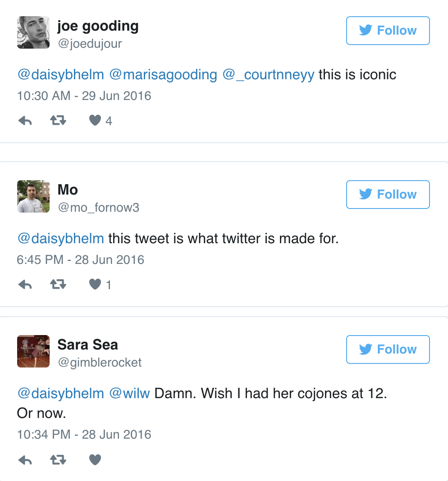The width and height of the screenshot is (448, 481).
Task: Open @gimblerocket profile handle
Action: point(100,363)
